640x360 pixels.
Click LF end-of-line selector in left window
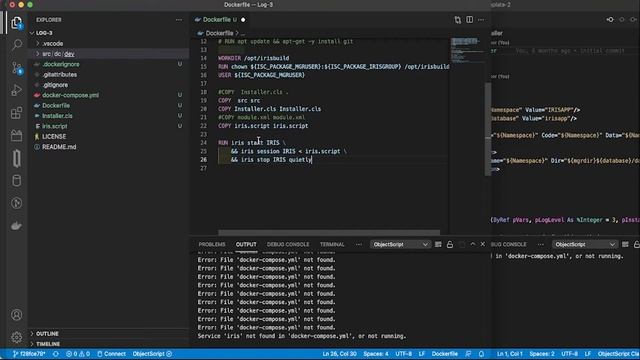coord(422,354)
